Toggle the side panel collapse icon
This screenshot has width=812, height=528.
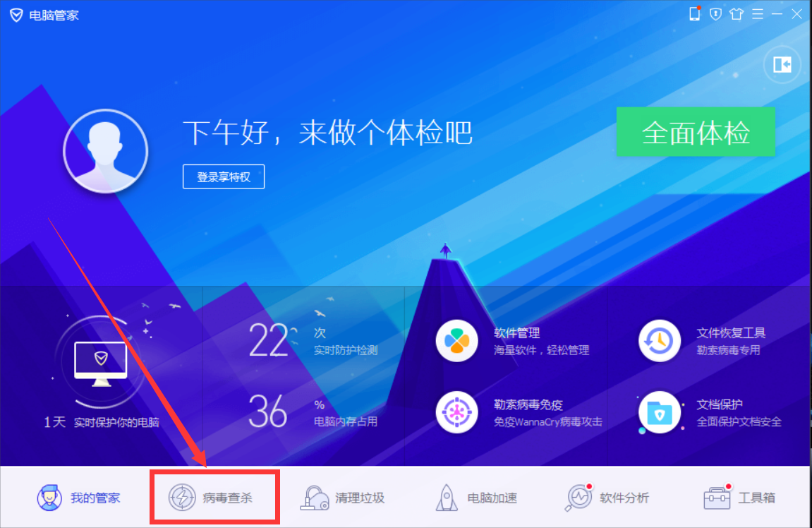click(x=782, y=65)
